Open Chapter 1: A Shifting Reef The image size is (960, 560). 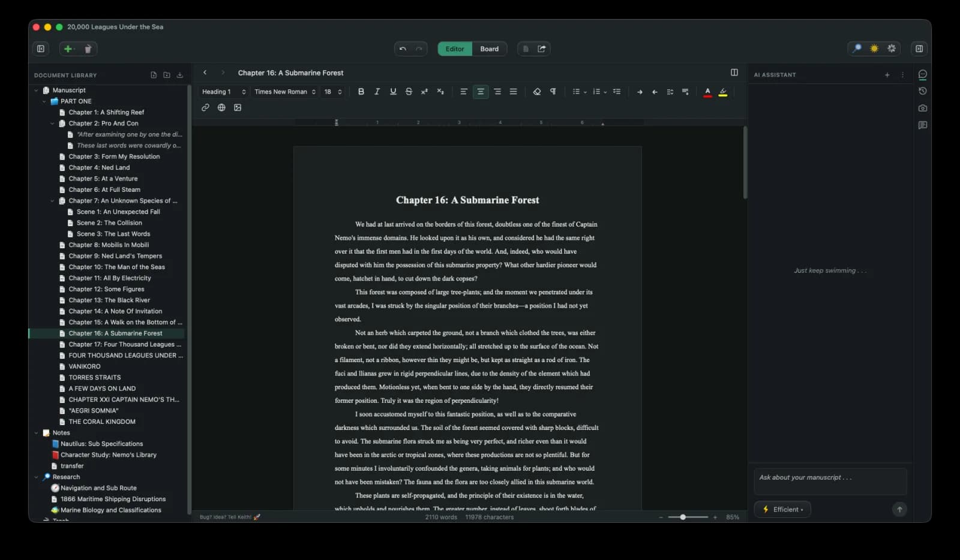click(106, 112)
